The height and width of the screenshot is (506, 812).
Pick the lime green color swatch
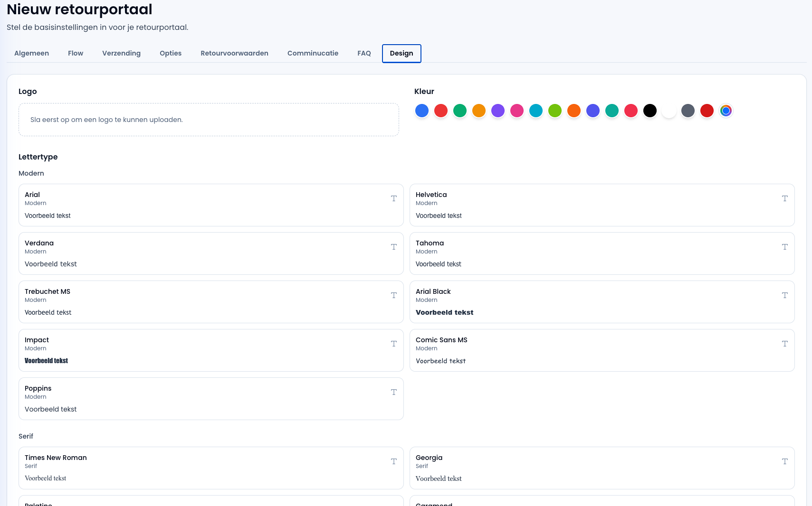(x=555, y=111)
